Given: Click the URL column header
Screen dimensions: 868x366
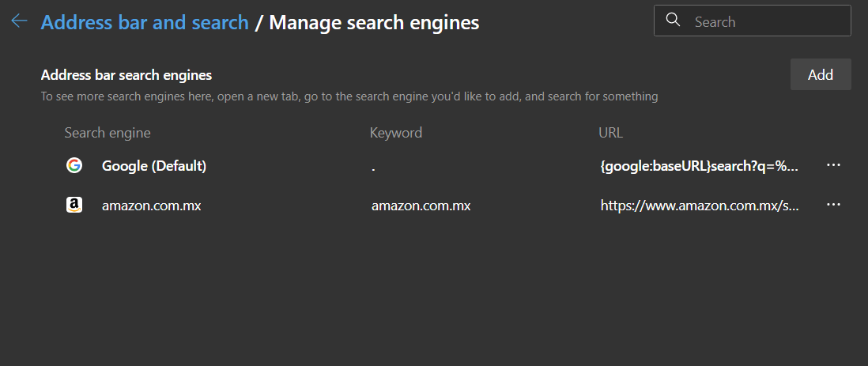Looking at the screenshot, I should click(x=610, y=132).
